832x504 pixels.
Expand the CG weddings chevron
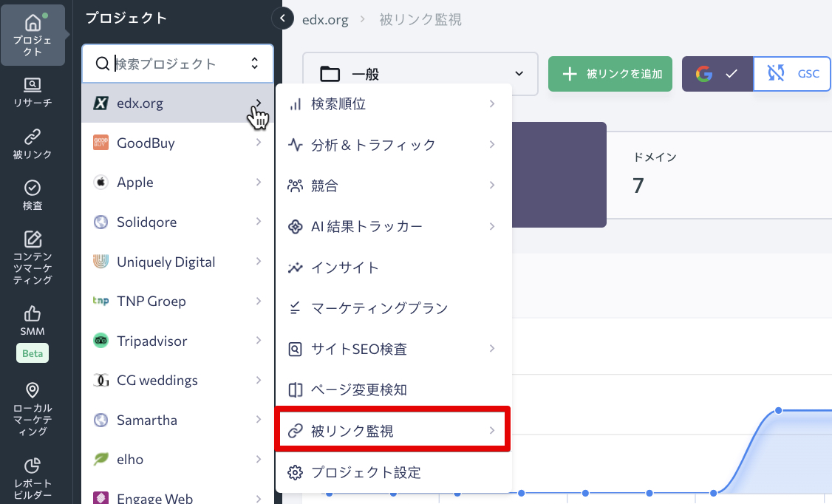tap(259, 380)
